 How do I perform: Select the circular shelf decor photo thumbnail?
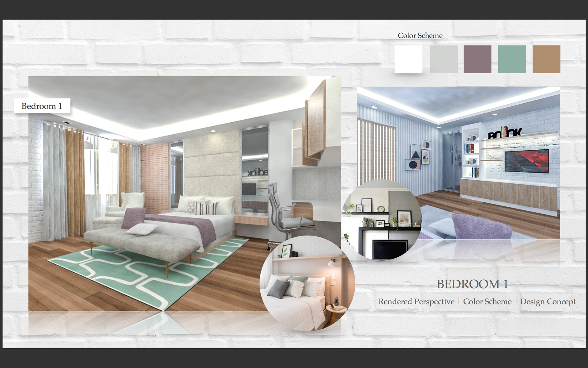[x=382, y=220]
